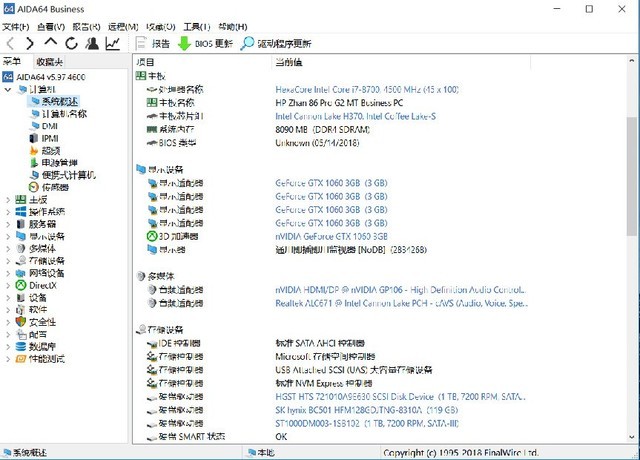Open the 远程(M) menu

123,27
